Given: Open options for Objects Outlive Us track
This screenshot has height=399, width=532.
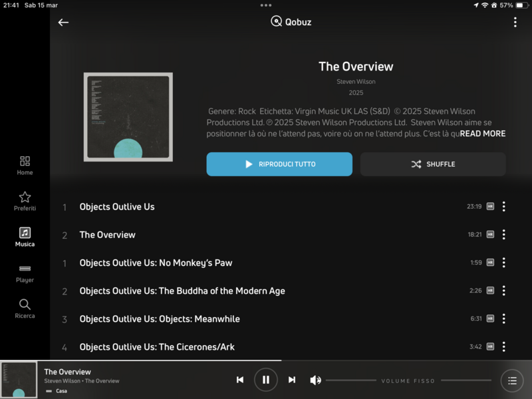Looking at the screenshot, I should click(503, 207).
